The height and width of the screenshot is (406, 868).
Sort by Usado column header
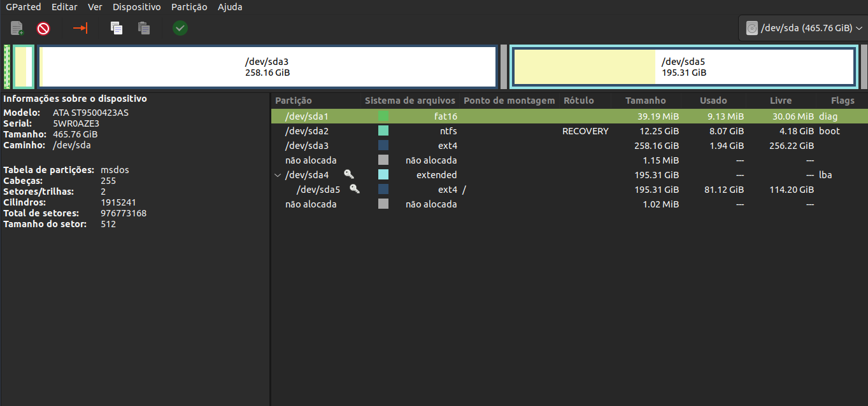click(x=713, y=101)
